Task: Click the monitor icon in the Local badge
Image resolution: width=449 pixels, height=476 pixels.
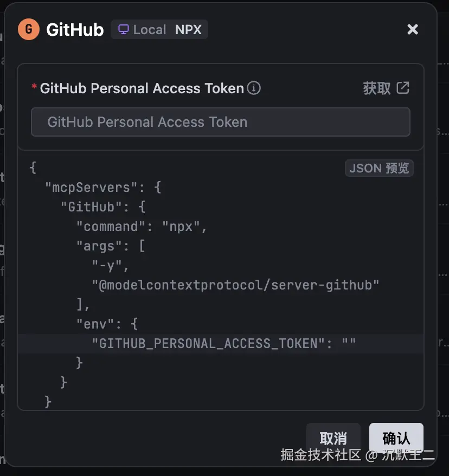Action: tap(124, 29)
